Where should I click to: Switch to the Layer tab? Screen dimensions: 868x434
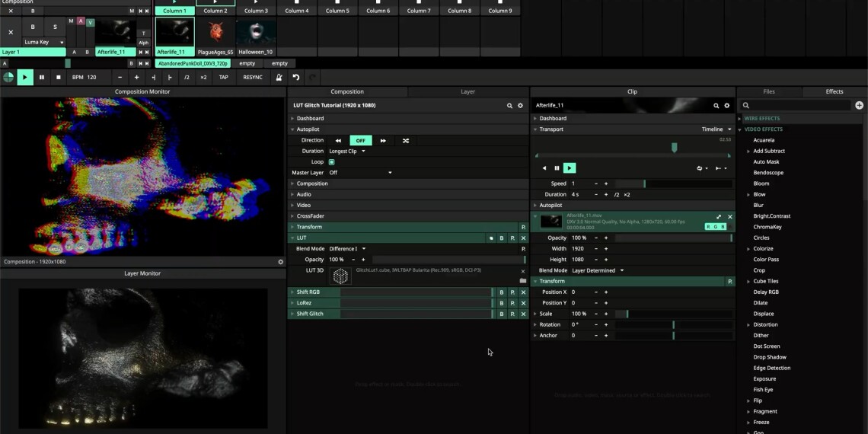coord(468,91)
